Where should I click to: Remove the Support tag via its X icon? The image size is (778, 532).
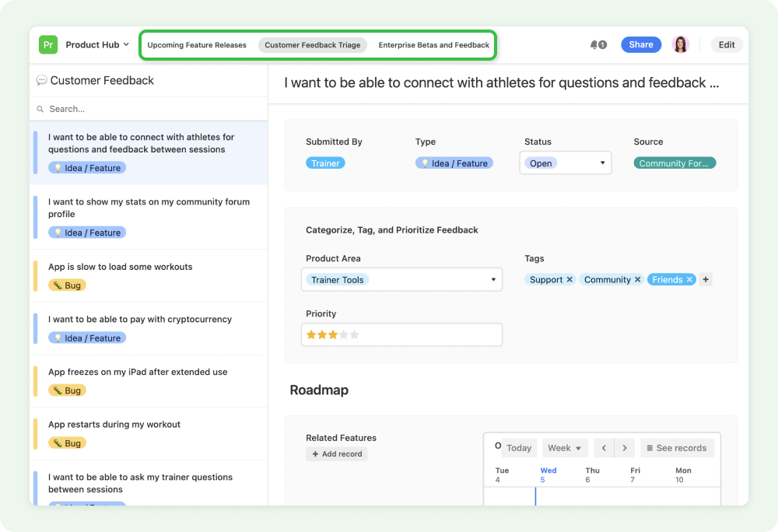tap(569, 279)
